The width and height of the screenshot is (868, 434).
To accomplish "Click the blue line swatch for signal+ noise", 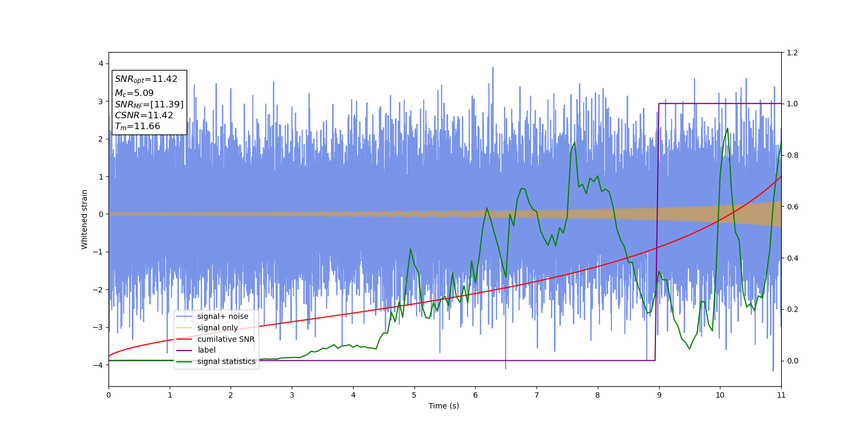I will click(184, 317).
